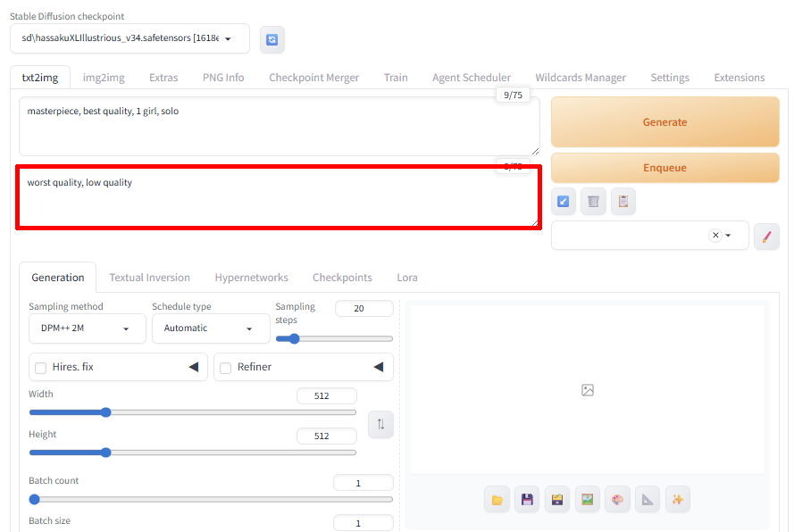Open the Stable Diffusion checkpoint dropdown
The width and height of the screenshot is (794, 532).
click(130, 38)
